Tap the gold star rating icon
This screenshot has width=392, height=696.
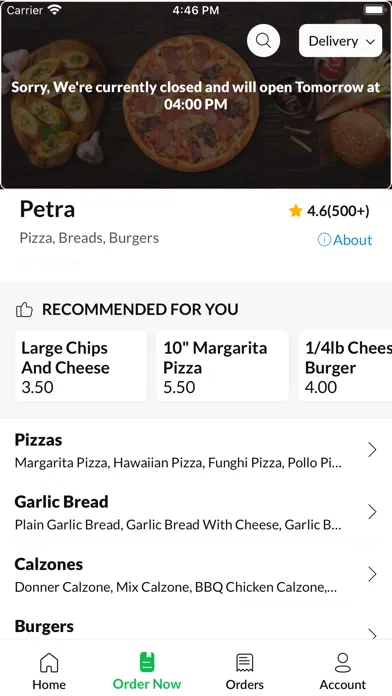295,211
